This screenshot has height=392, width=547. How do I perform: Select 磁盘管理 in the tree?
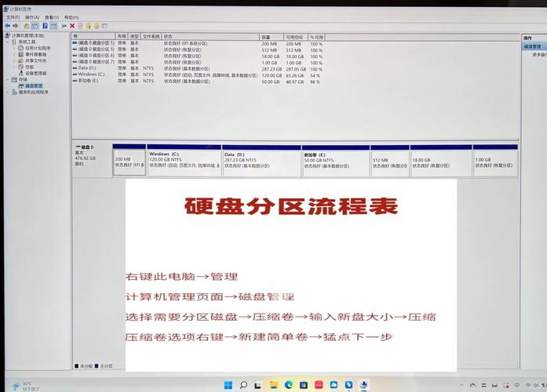tap(34, 85)
